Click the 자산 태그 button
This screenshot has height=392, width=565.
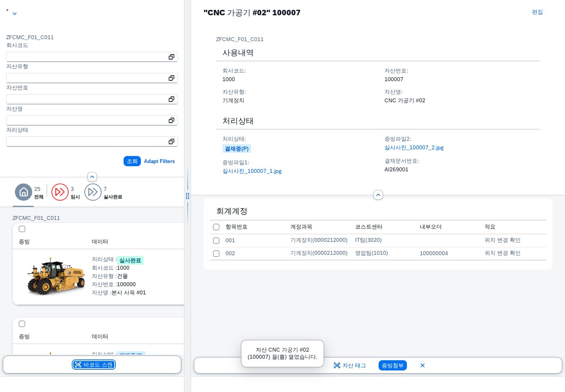[x=350, y=365]
